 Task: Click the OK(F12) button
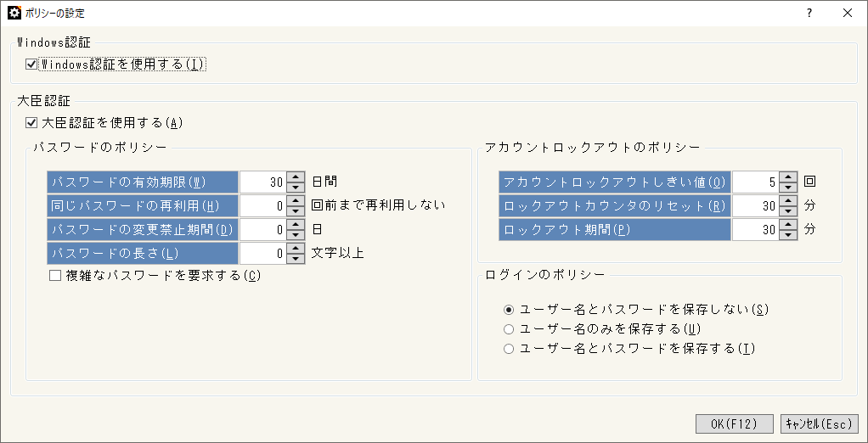[734, 423]
